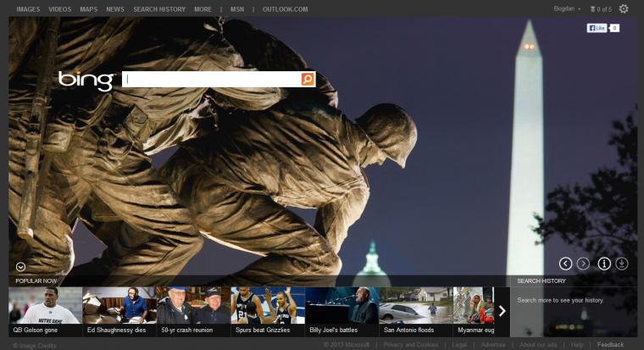
Task: Open SEARCH HISTORY in top navigation
Action: pos(159,9)
